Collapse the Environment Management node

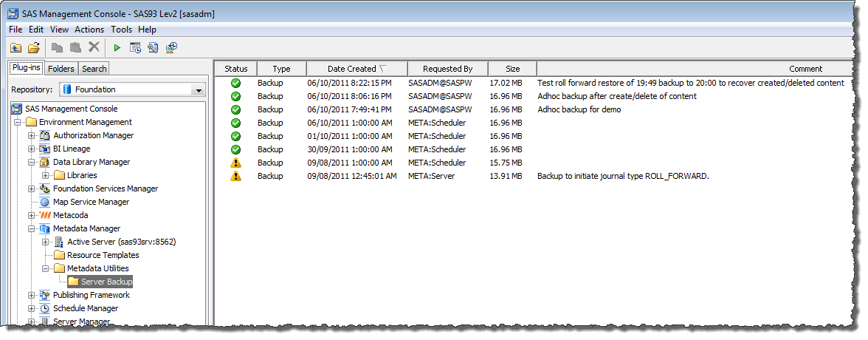tap(17, 122)
